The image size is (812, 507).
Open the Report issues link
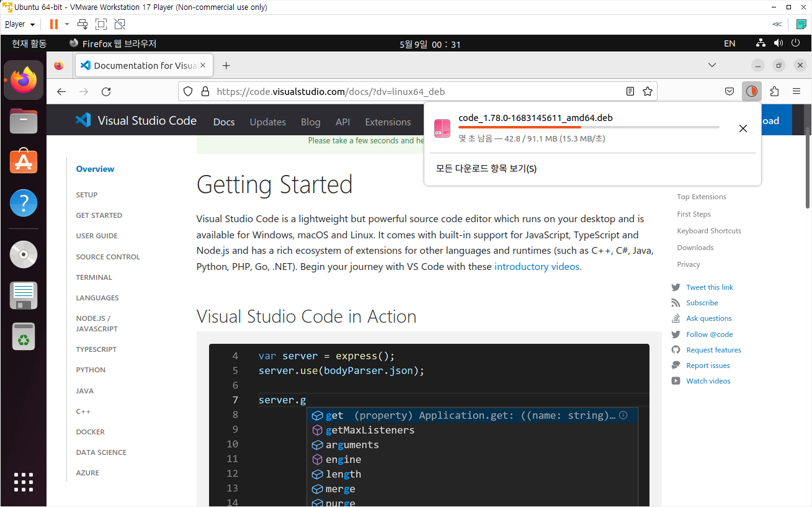(x=708, y=366)
